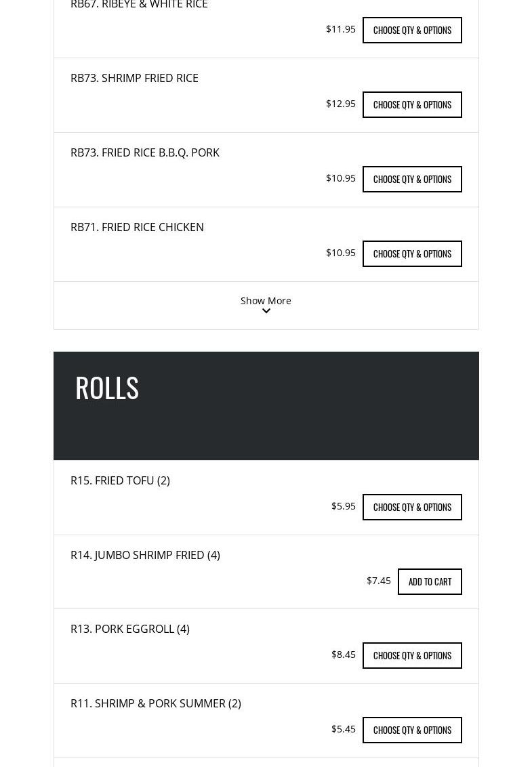This screenshot has height=767, width=532.
Task: Click the $12.95 Shrimp Fried Rice price
Action: [x=341, y=103]
